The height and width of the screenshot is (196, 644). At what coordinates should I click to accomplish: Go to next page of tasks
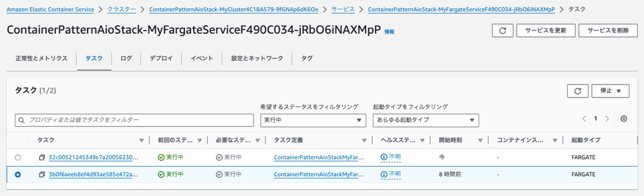(x=607, y=119)
